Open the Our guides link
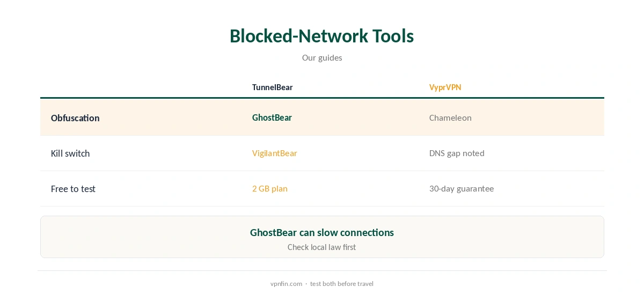Screen dimensions: 644x294 [322, 58]
